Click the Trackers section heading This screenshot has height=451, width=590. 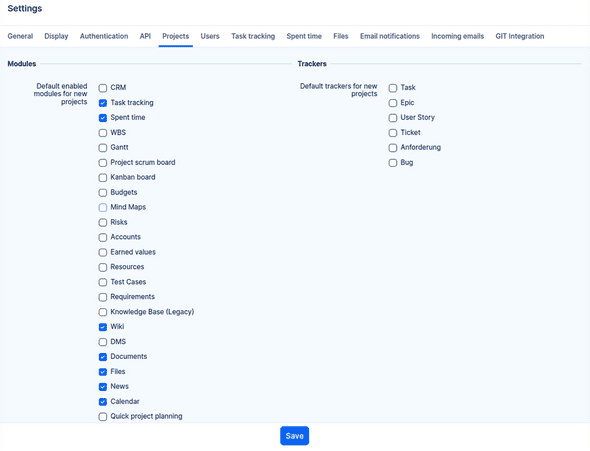point(312,64)
